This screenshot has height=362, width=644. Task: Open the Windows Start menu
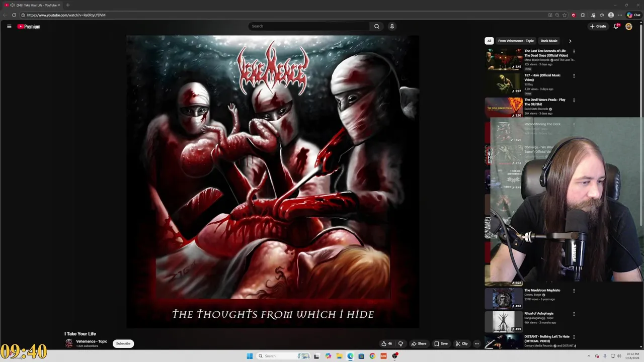coord(250,356)
